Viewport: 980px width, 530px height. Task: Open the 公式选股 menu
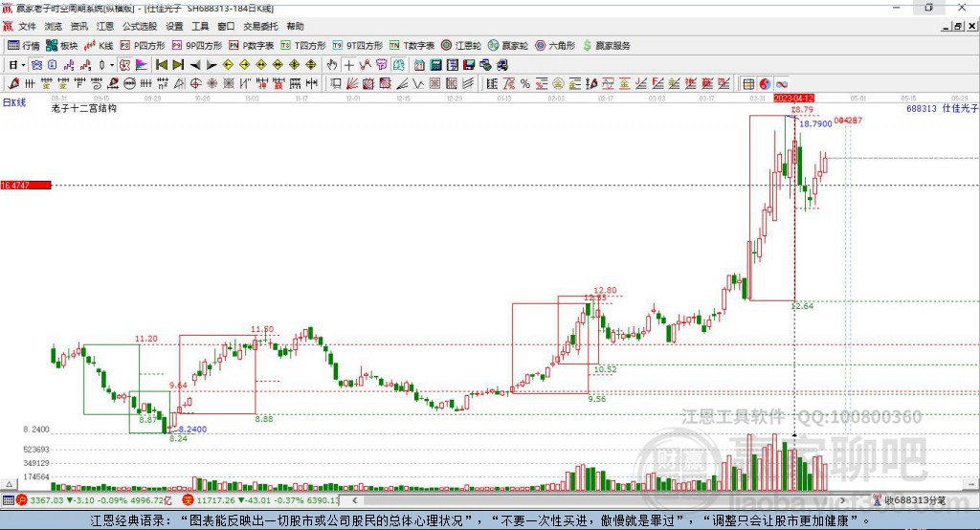coord(140,26)
